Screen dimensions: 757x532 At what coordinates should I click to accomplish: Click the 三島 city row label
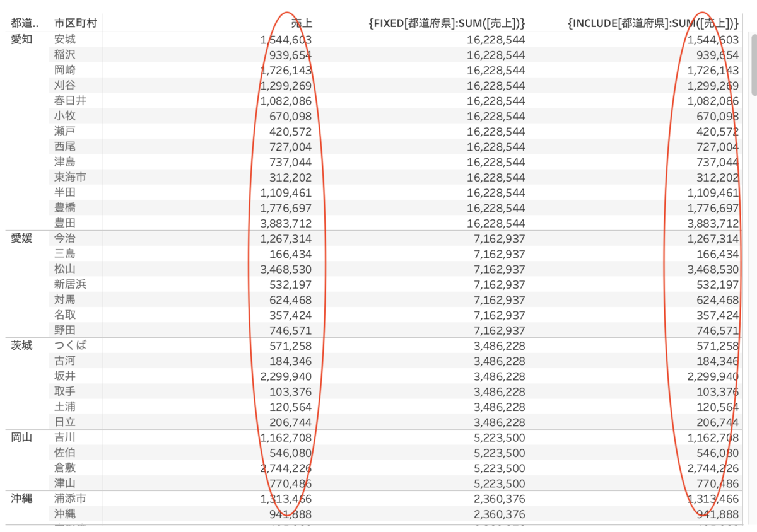point(64,253)
